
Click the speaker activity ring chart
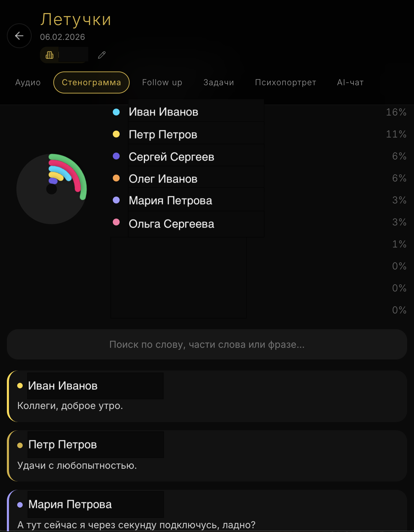pos(52,189)
